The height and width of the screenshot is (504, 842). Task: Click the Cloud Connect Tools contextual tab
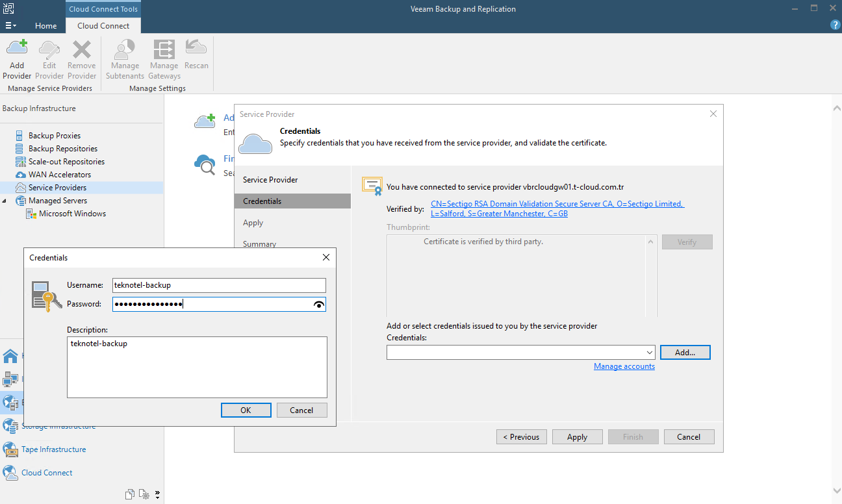coord(103,9)
